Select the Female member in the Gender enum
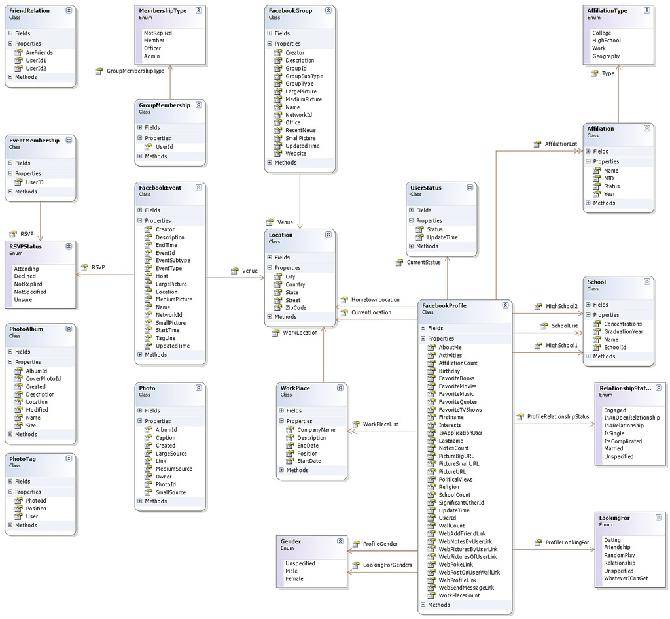The height and width of the screenshot is (619, 670). click(294, 579)
